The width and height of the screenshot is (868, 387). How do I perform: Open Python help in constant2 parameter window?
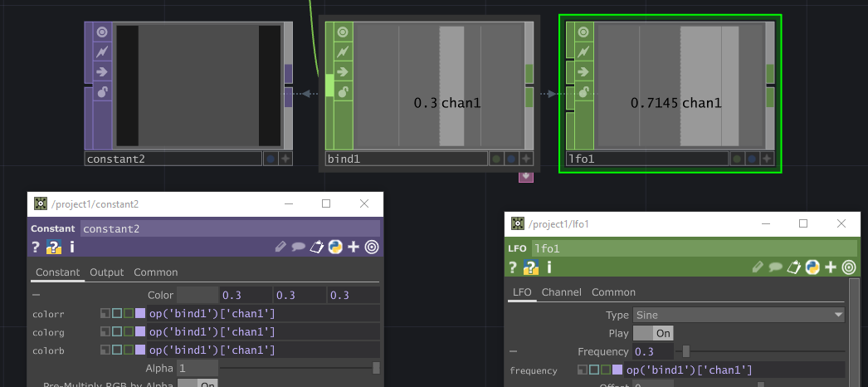click(x=54, y=247)
